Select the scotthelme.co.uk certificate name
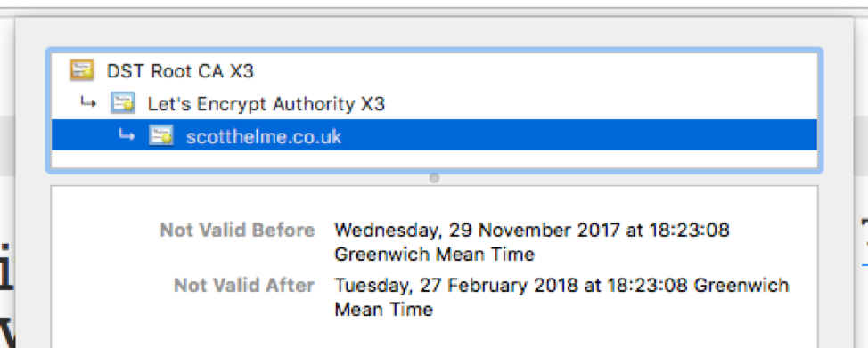868x348 pixels. (264, 136)
